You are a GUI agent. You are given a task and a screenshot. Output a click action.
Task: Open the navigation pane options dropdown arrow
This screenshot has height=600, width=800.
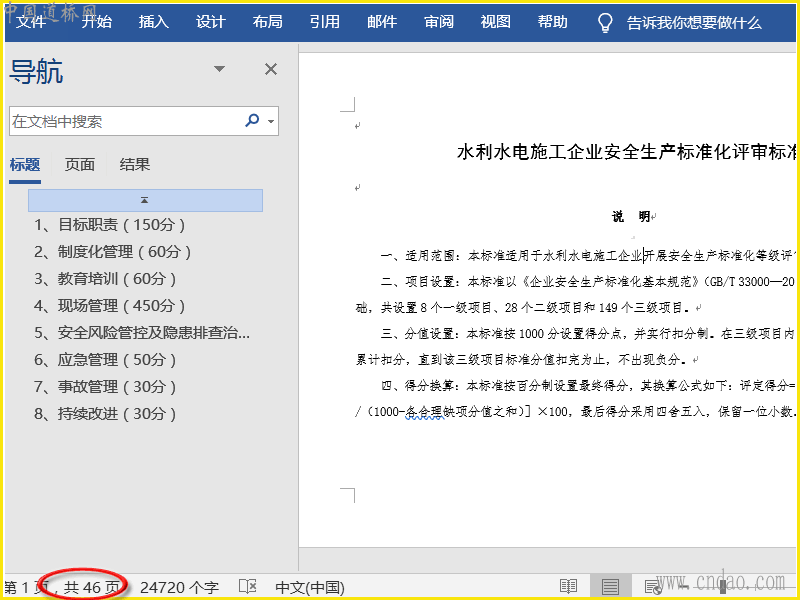click(219, 69)
